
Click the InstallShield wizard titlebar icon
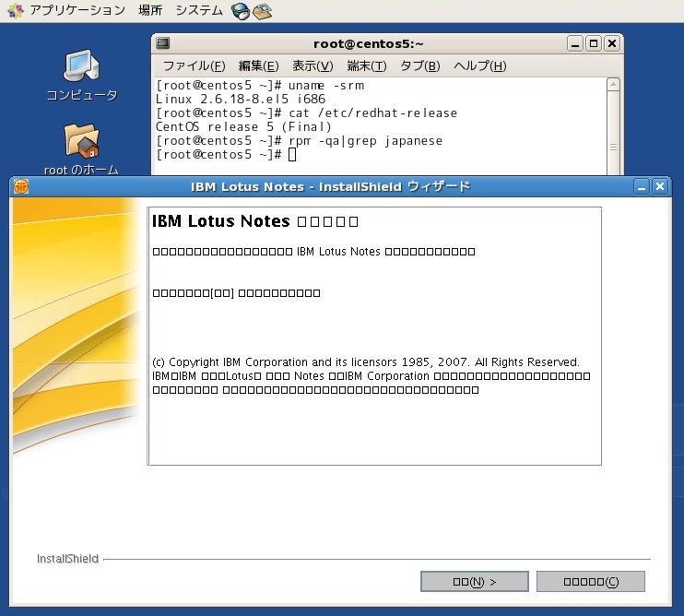(x=21, y=186)
